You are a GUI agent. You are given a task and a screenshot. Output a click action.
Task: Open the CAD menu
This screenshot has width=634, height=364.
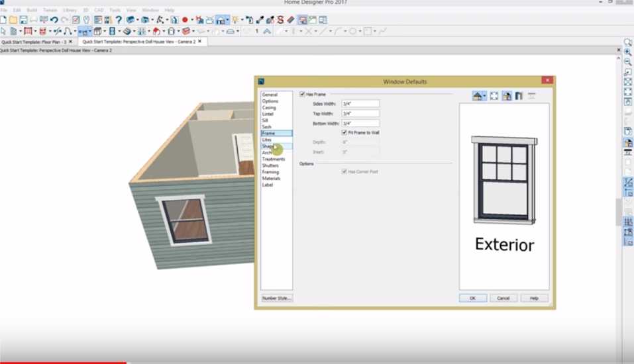click(99, 10)
